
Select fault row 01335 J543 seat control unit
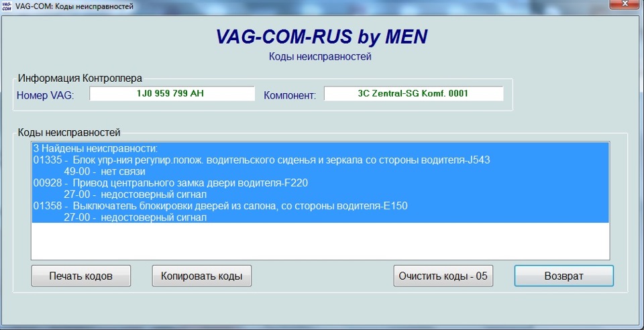pos(321,160)
